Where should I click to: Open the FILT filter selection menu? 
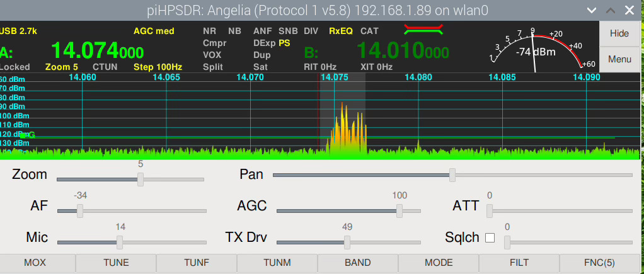click(x=519, y=263)
